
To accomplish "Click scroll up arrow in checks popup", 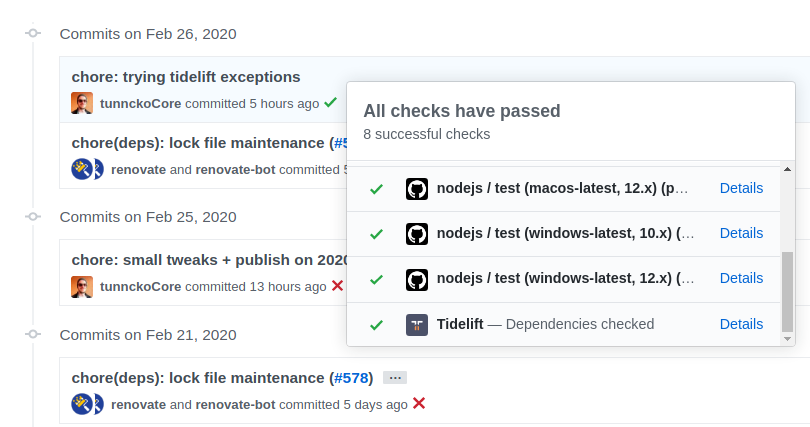I will tap(787, 169).
